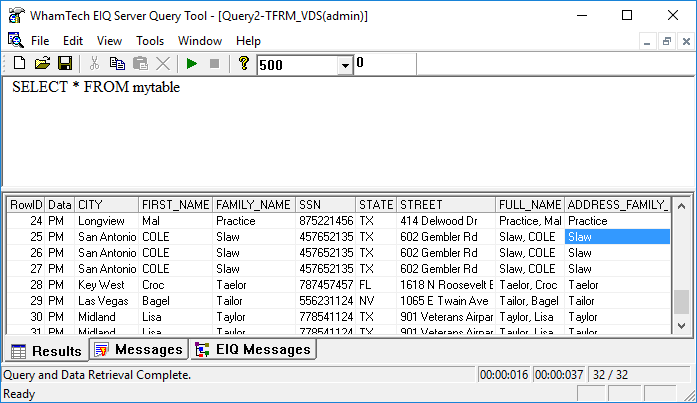Open Help via the question mark icon
This screenshot has width=697, height=403.
[243, 63]
